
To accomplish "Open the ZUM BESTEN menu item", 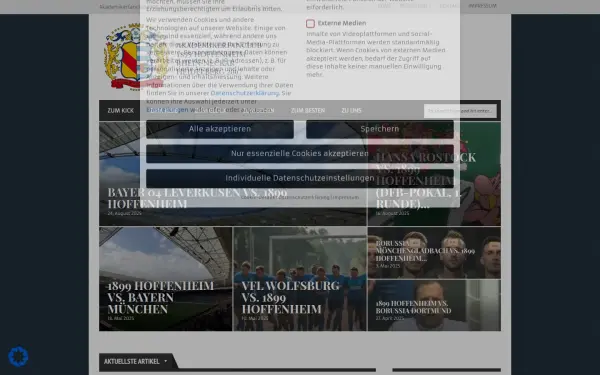I will 308,111.
